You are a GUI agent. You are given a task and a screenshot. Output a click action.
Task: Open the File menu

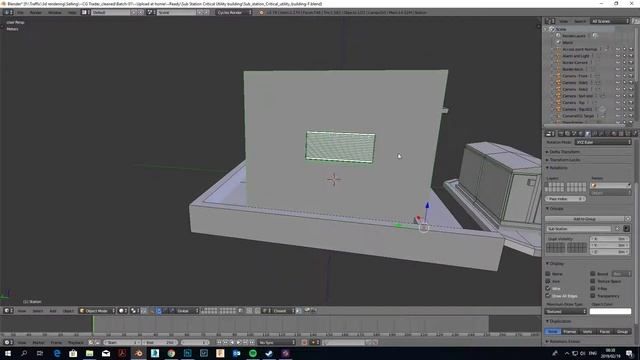(x=20, y=12)
